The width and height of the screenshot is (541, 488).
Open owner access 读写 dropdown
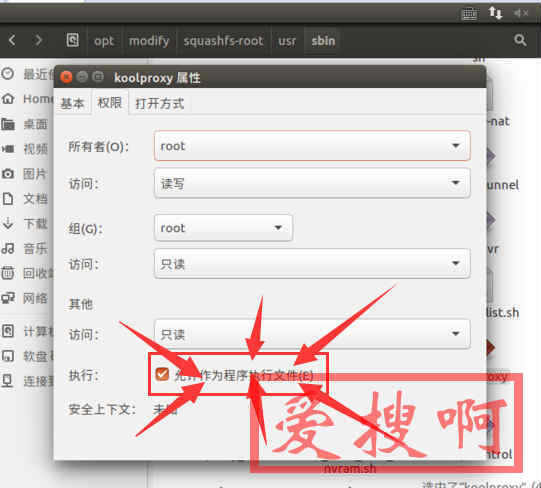pyautogui.click(x=312, y=183)
